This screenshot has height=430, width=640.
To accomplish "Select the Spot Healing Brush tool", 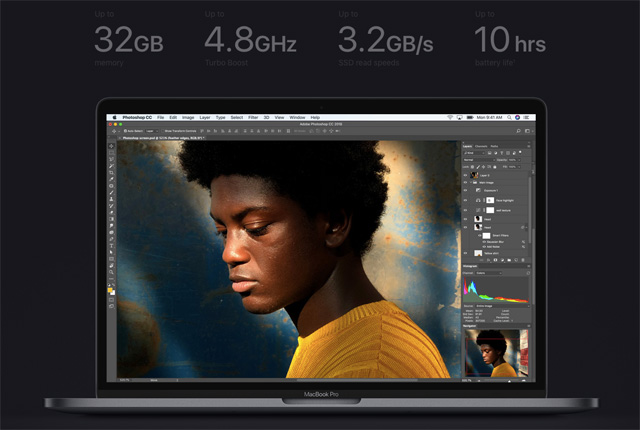I will 111,186.
